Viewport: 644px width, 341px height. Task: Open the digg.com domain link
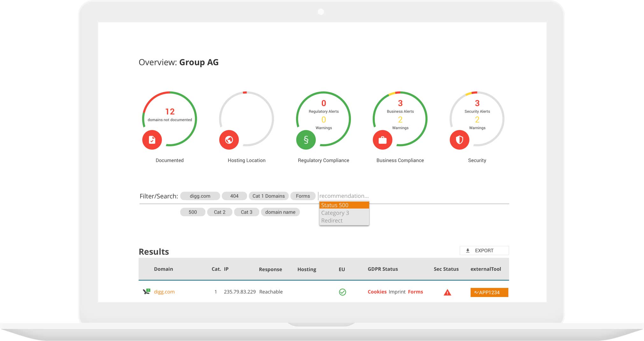pyautogui.click(x=164, y=292)
